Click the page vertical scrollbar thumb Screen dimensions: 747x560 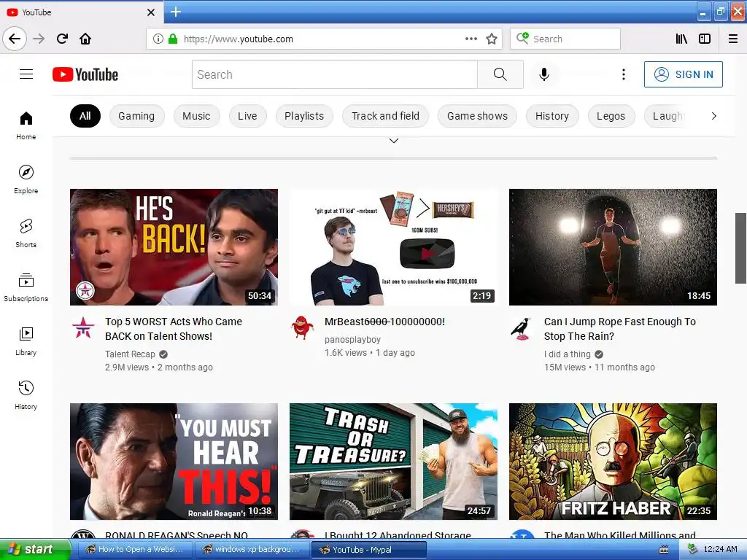(x=741, y=248)
